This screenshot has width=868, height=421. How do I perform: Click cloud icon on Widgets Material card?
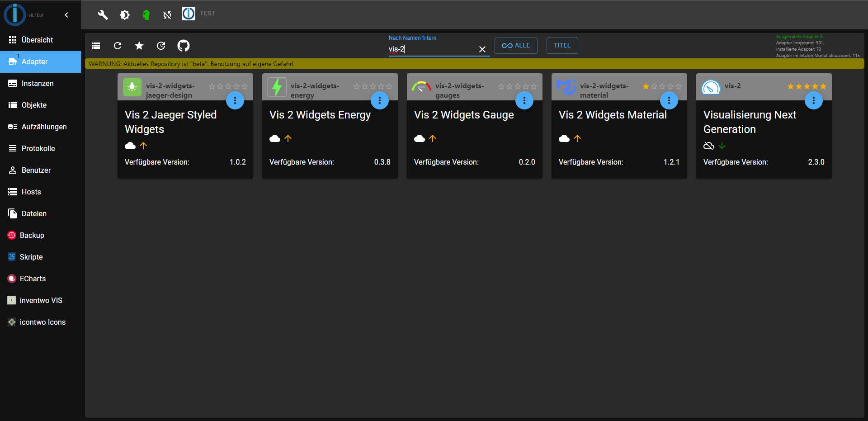point(564,138)
